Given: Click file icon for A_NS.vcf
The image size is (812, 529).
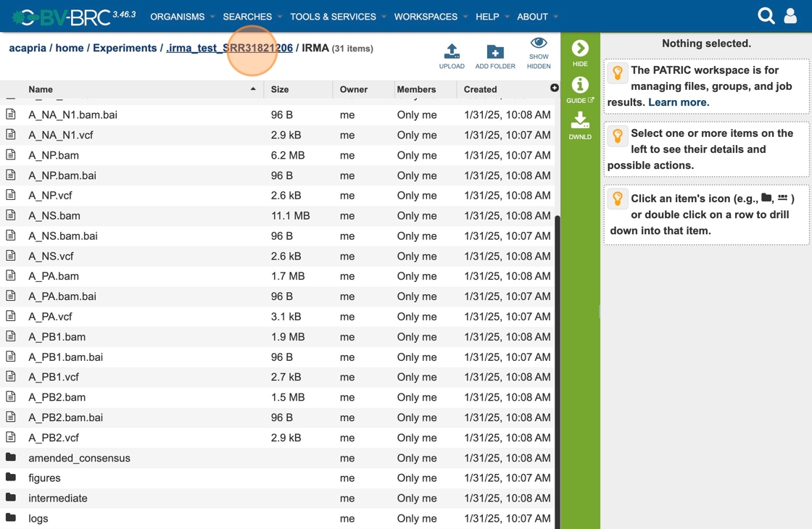Looking at the screenshot, I should 10,255.
